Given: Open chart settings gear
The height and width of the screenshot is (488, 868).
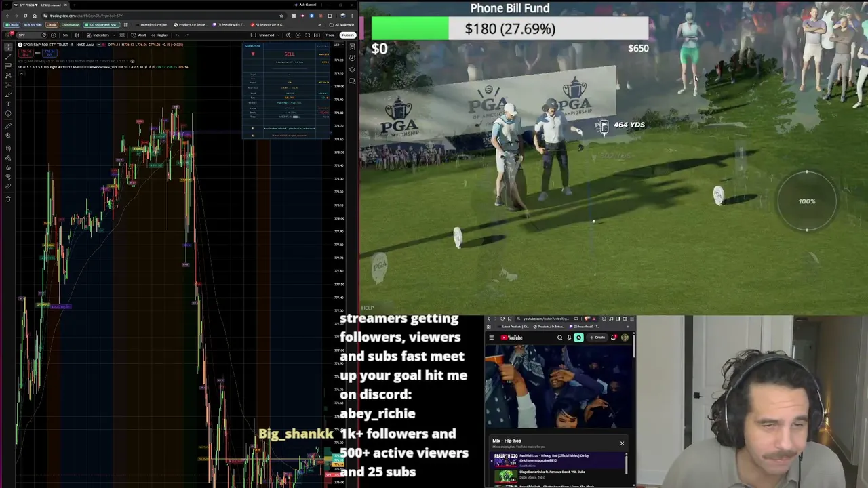Looking at the screenshot, I should tap(298, 35).
